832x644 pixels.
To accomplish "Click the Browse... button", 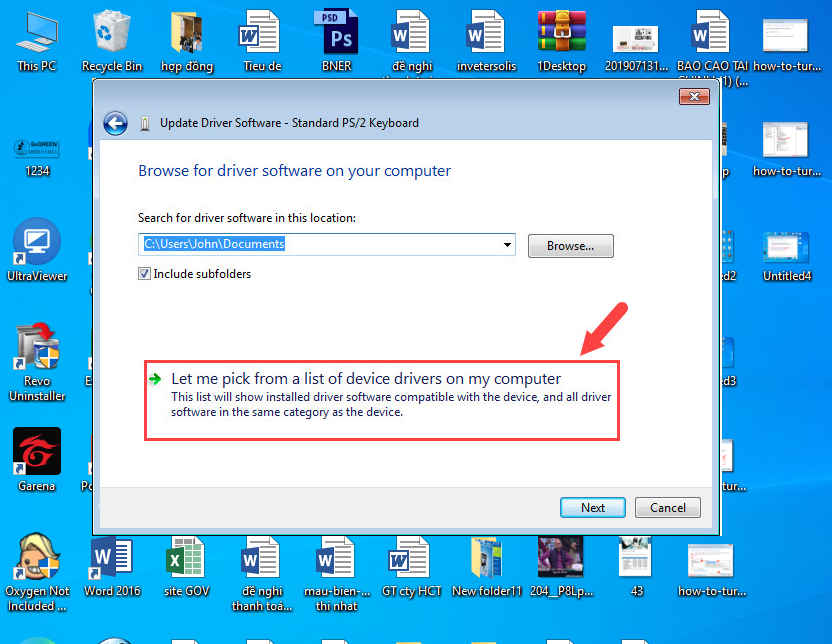I will coord(570,246).
